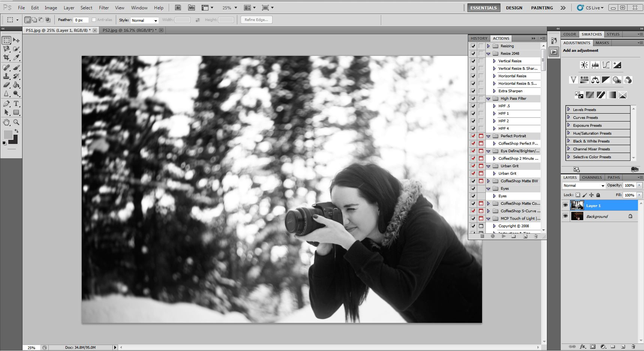
Task: Switch to the History panel tab
Action: (x=479, y=38)
